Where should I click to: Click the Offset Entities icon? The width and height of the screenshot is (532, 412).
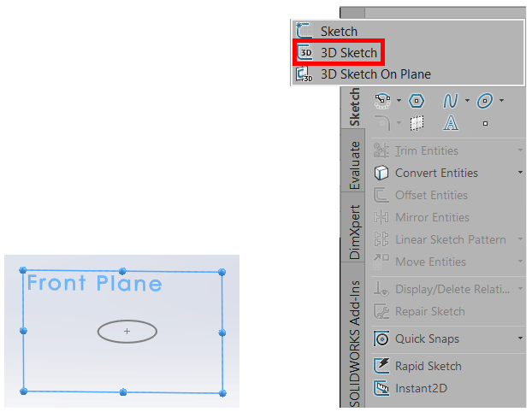tap(381, 196)
